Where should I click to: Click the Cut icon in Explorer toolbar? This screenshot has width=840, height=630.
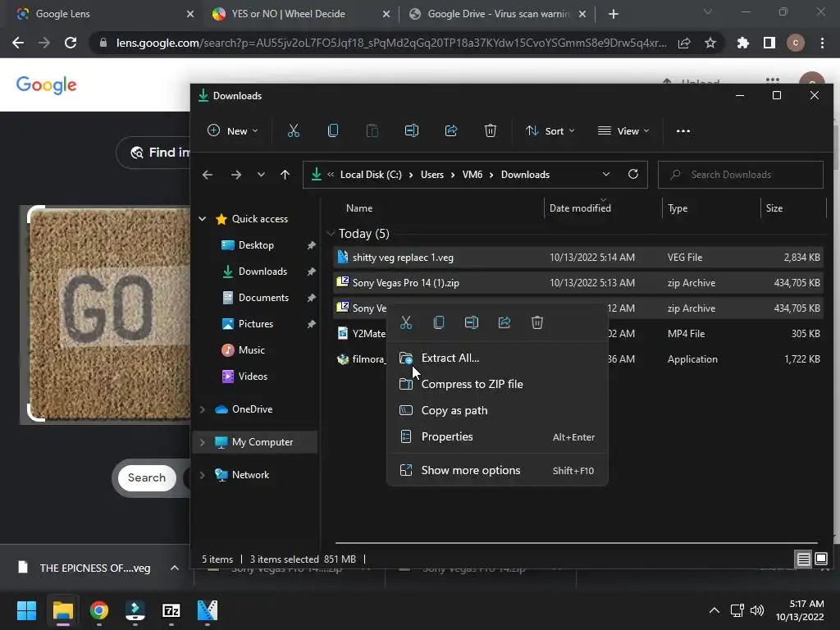pyautogui.click(x=293, y=130)
